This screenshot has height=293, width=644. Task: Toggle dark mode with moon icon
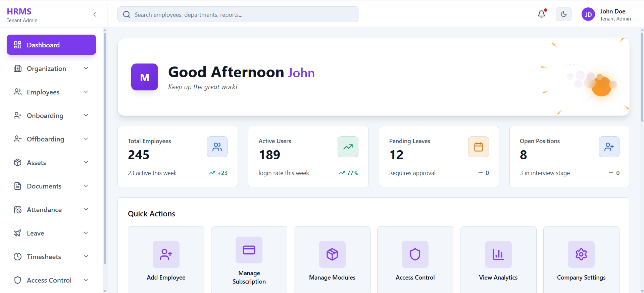(x=563, y=14)
